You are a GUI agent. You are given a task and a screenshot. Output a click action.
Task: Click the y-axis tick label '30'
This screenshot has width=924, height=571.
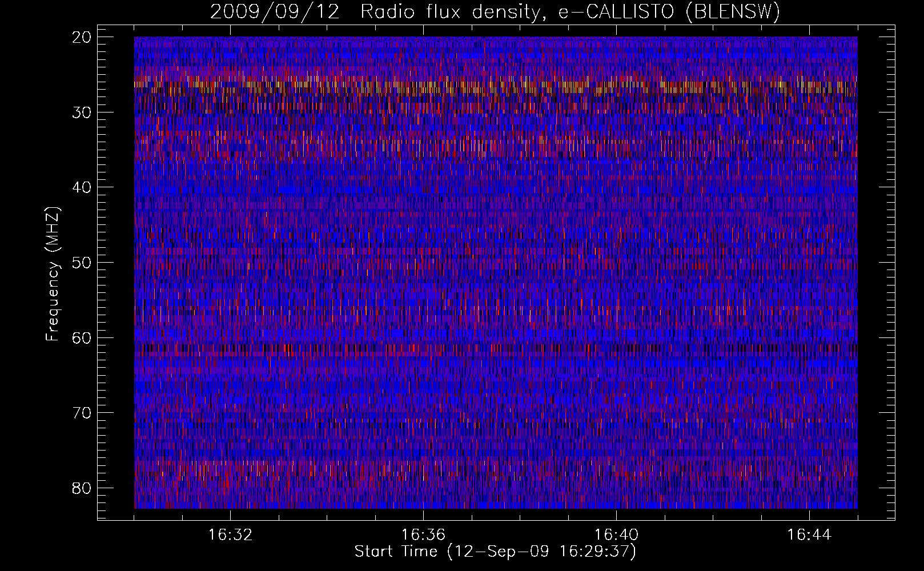pos(82,112)
